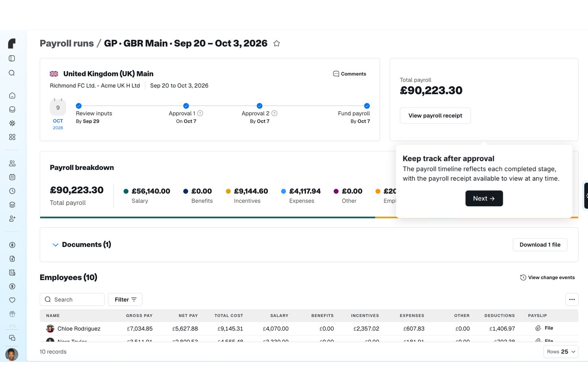Click the Deductions column header
This screenshot has width=588, height=392.
tap(500, 316)
